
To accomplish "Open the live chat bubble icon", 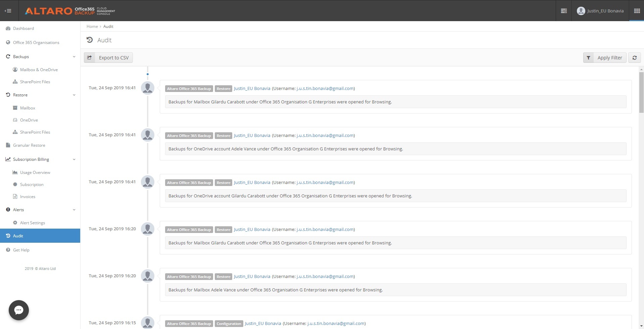I will pyautogui.click(x=19, y=310).
